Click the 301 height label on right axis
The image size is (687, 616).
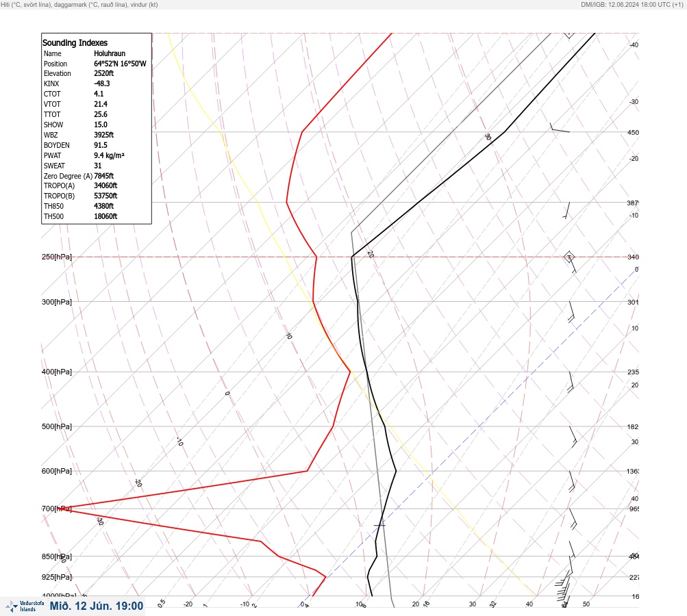tap(633, 302)
